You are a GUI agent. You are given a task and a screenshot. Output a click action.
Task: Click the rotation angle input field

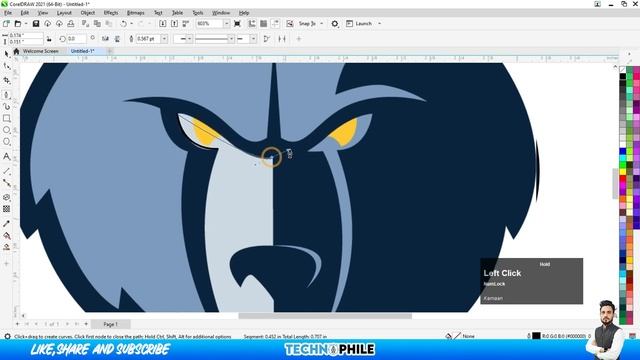point(76,39)
